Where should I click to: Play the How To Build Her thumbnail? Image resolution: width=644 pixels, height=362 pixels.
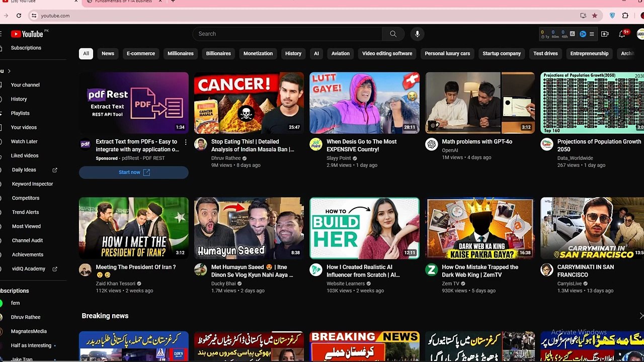click(365, 228)
